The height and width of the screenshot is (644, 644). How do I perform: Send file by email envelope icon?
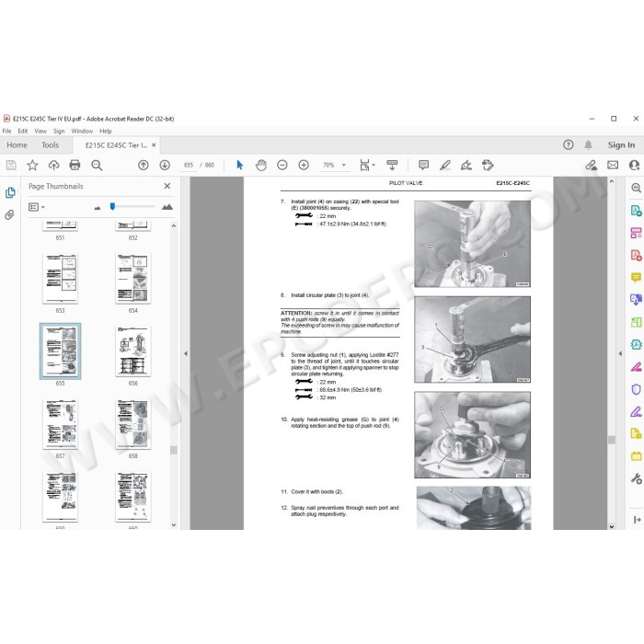coord(613,165)
